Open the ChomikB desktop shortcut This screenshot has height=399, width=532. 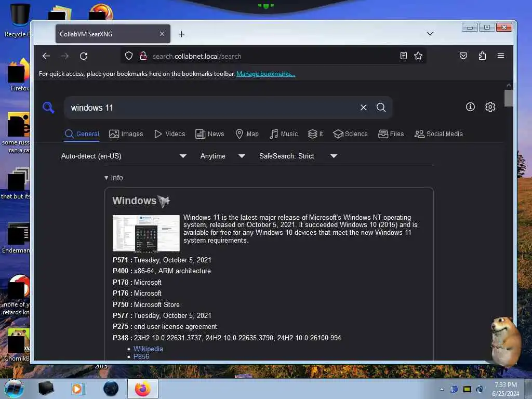pos(17,345)
